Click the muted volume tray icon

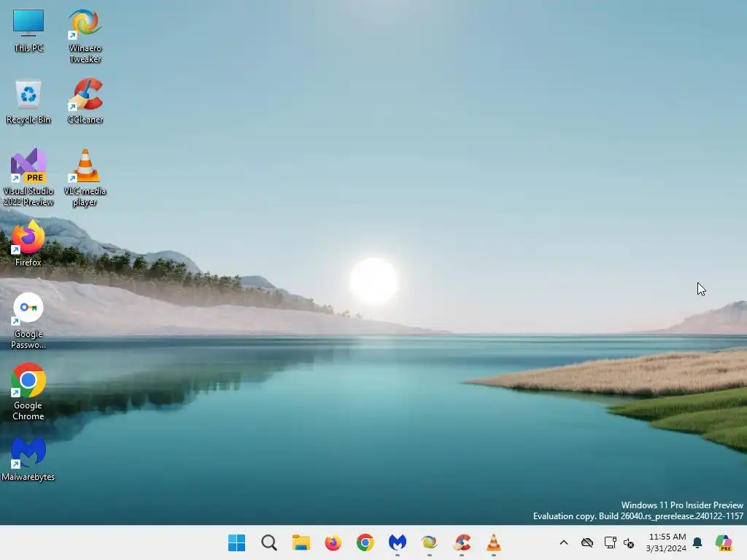[x=629, y=542]
